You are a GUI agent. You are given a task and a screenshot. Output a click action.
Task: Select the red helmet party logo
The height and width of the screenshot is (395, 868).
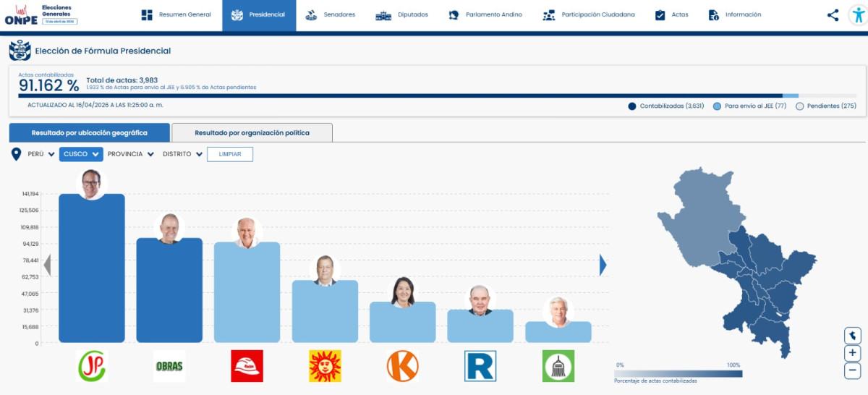247,365
